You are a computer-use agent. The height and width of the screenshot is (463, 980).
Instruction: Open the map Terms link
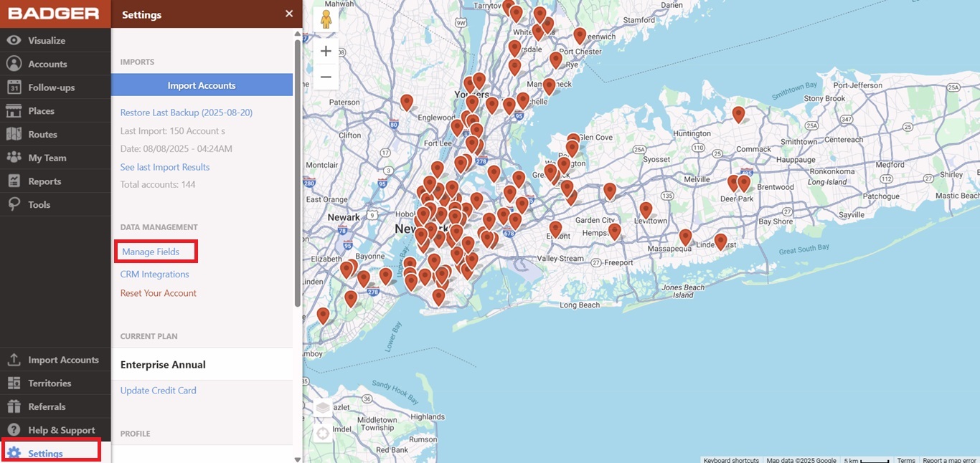pyautogui.click(x=906, y=459)
